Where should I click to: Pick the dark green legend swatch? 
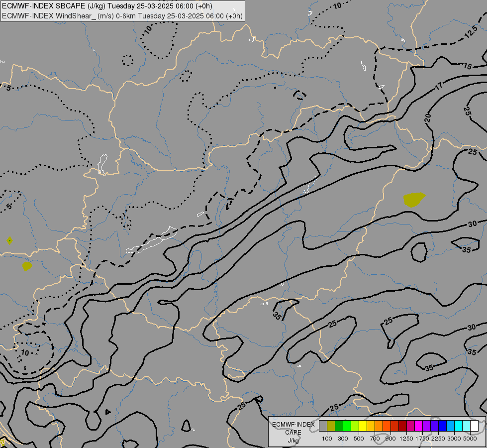[x=339, y=426]
